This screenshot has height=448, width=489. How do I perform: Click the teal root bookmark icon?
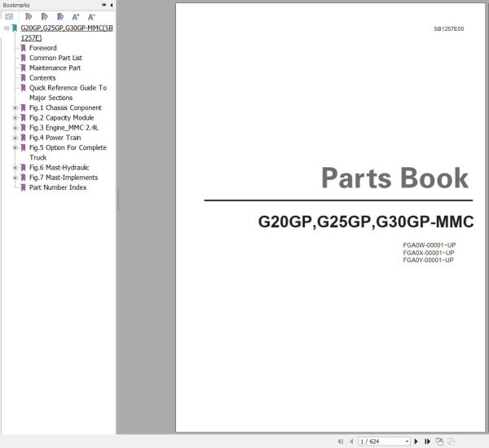point(15,28)
